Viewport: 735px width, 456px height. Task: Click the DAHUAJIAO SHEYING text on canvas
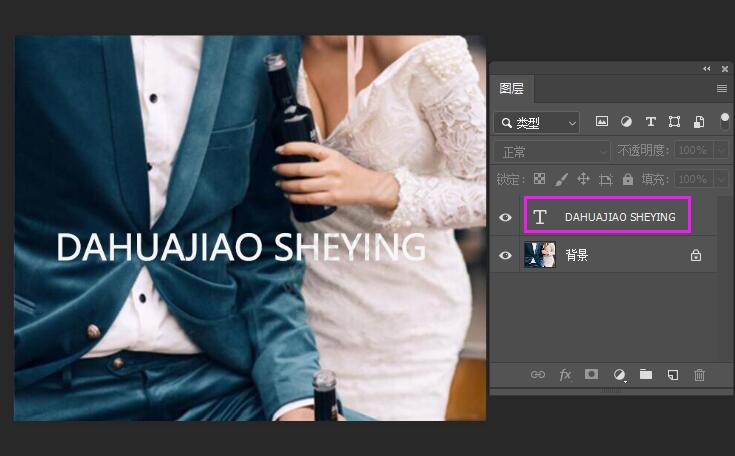241,247
